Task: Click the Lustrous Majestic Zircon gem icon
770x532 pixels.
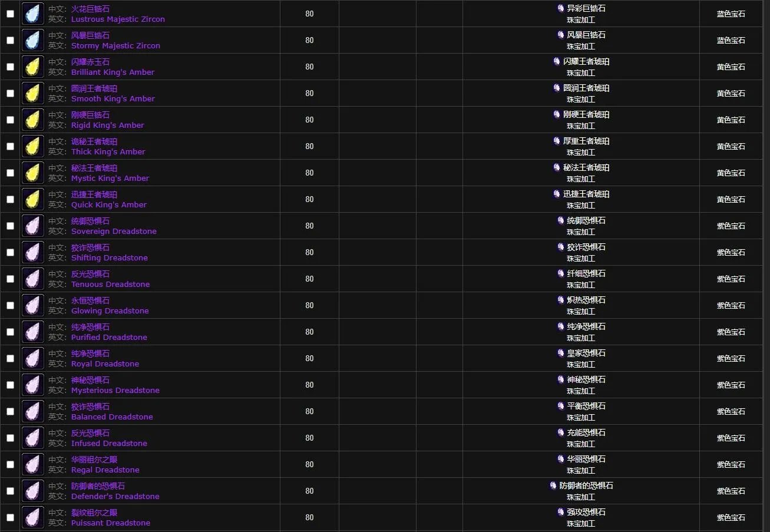Action: click(33, 14)
